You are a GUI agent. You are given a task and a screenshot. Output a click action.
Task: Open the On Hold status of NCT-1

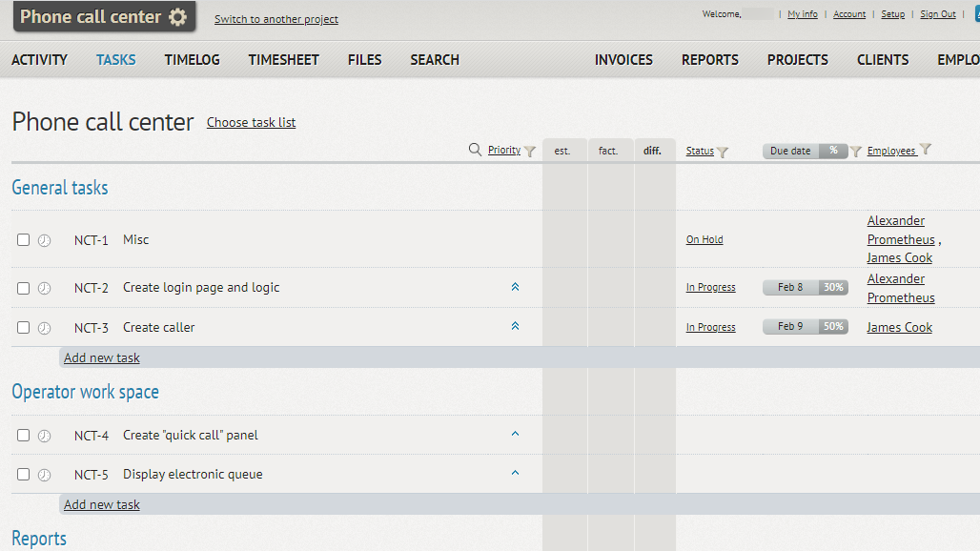pyautogui.click(x=704, y=239)
